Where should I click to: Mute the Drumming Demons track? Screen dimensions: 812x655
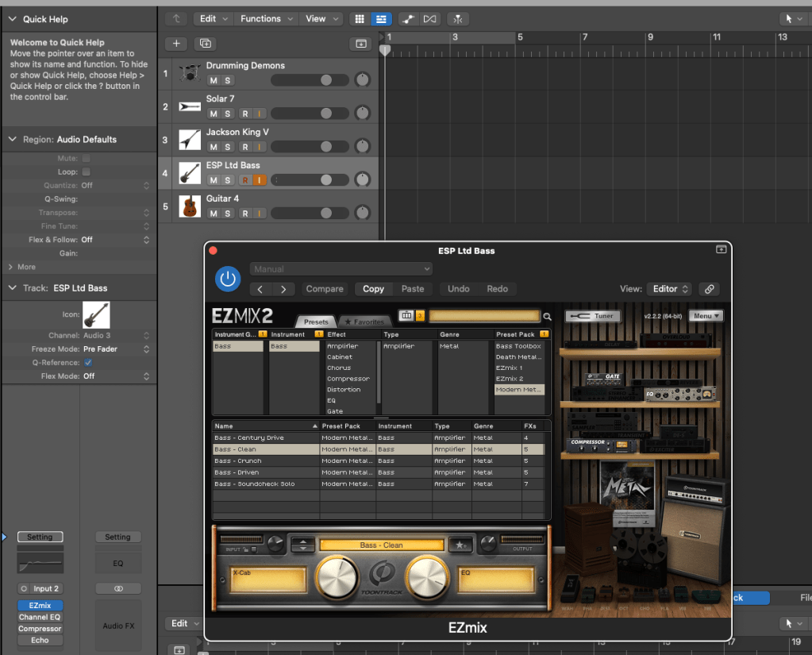coord(213,81)
